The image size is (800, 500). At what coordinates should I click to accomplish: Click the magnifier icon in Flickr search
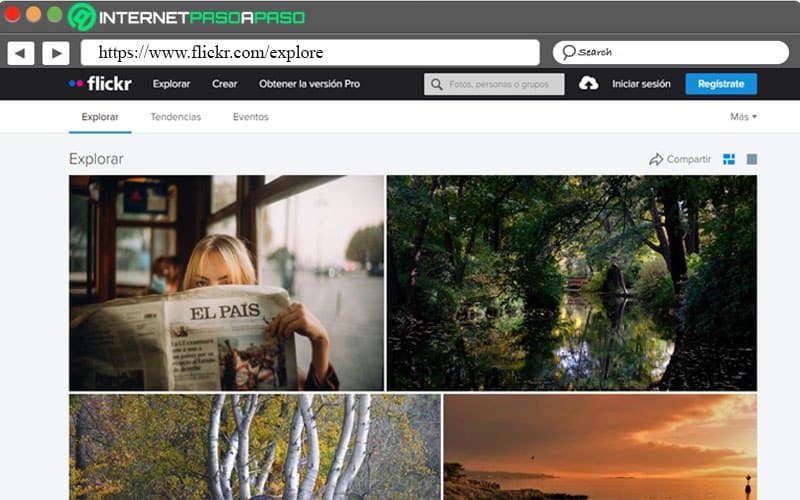[x=437, y=84]
